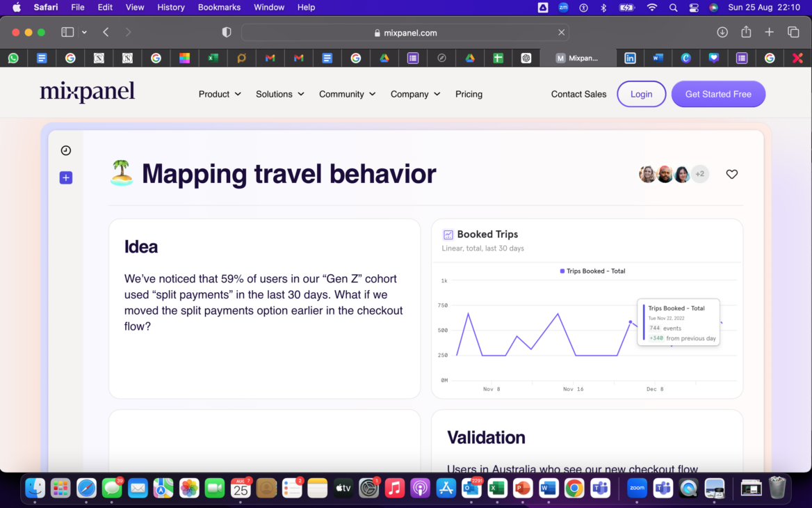Click the blue plus icon in sidebar
Viewport: 812px width, 508px height.
coord(66,178)
